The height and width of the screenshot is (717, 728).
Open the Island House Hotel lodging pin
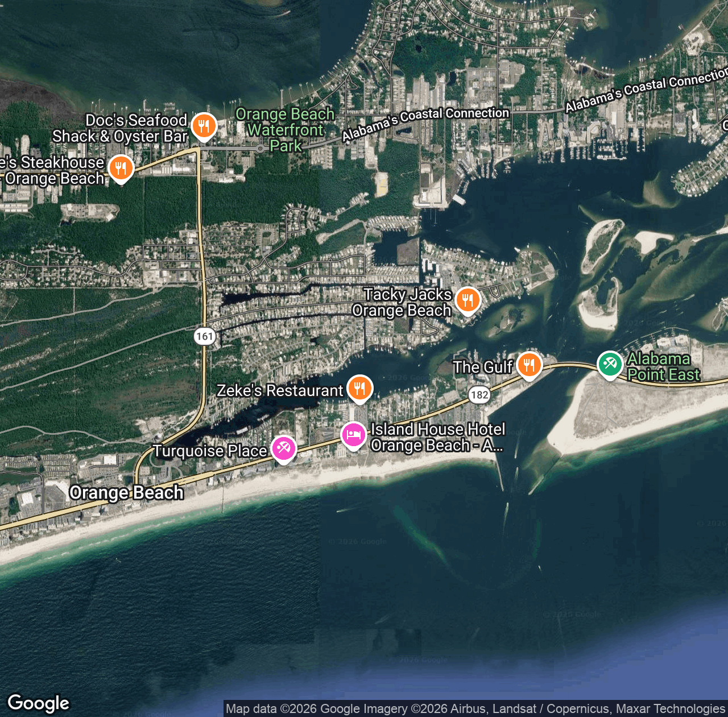[353, 435]
